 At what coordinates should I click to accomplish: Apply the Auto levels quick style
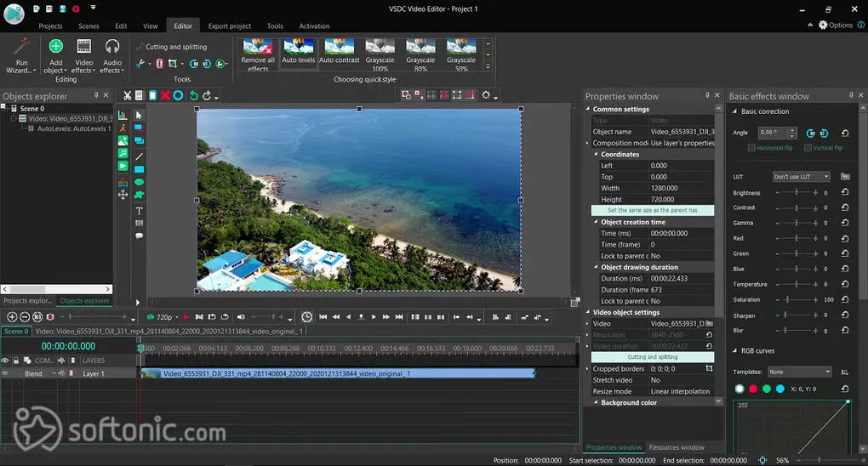(299, 54)
